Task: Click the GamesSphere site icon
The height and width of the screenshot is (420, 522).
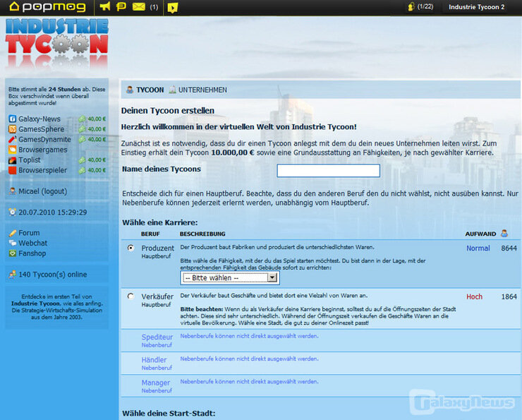Action: pyautogui.click(x=12, y=129)
